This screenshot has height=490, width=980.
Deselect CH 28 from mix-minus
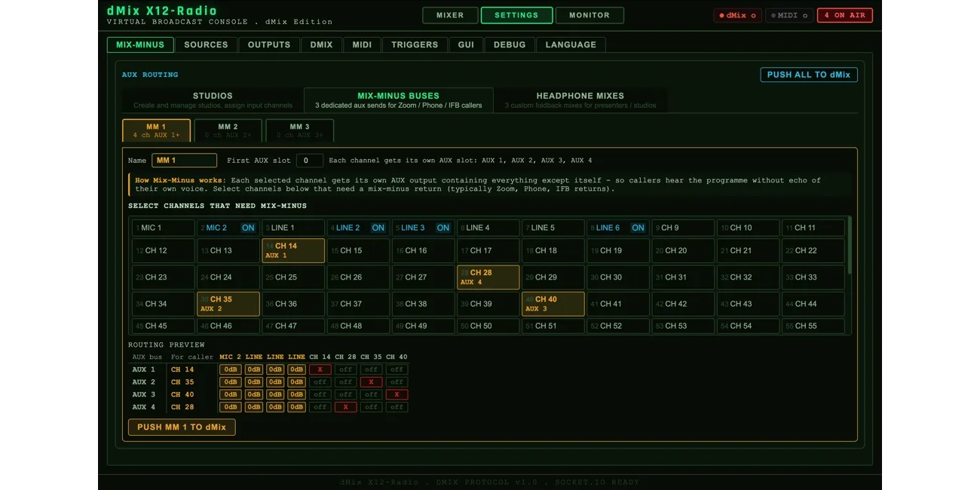coord(488,277)
